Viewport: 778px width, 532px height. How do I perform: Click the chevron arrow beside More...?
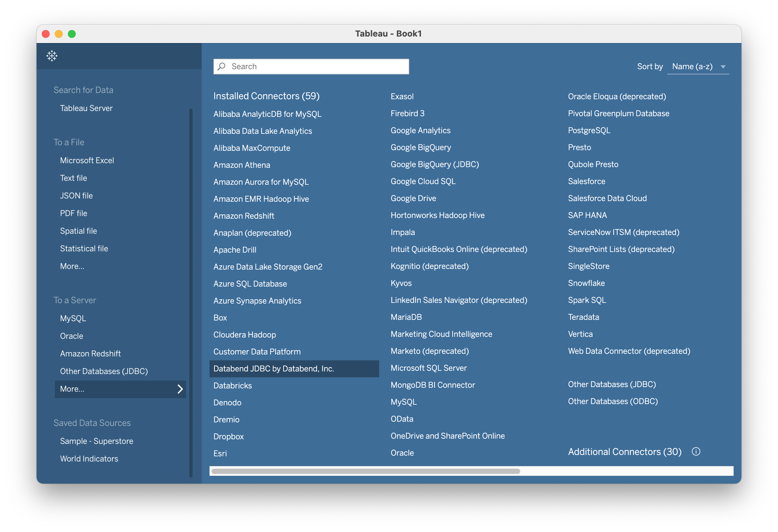point(180,389)
